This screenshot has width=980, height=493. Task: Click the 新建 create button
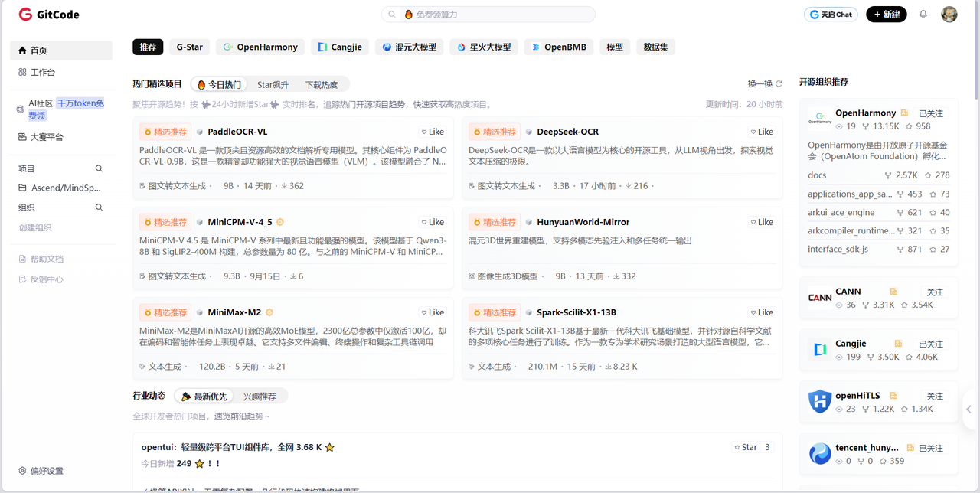click(x=886, y=15)
